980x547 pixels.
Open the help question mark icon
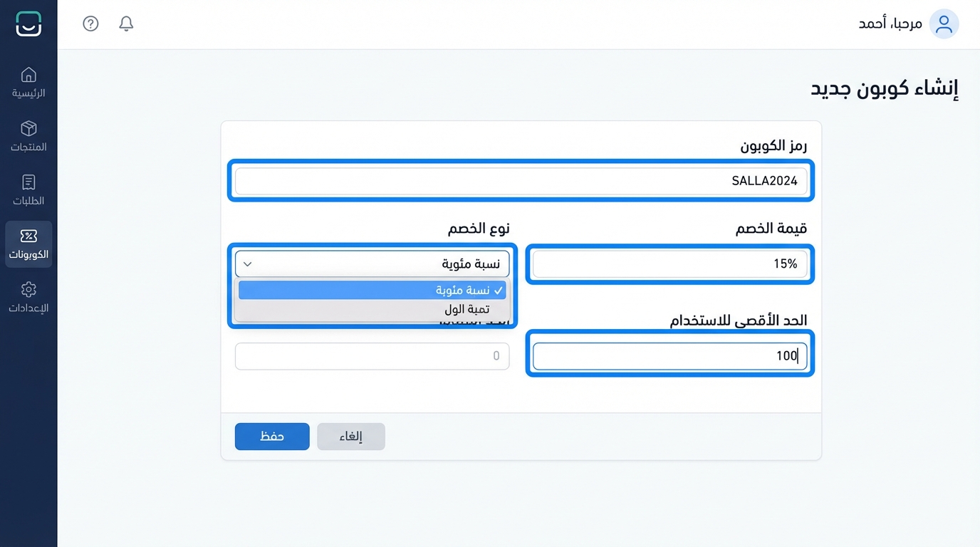(x=90, y=24)
